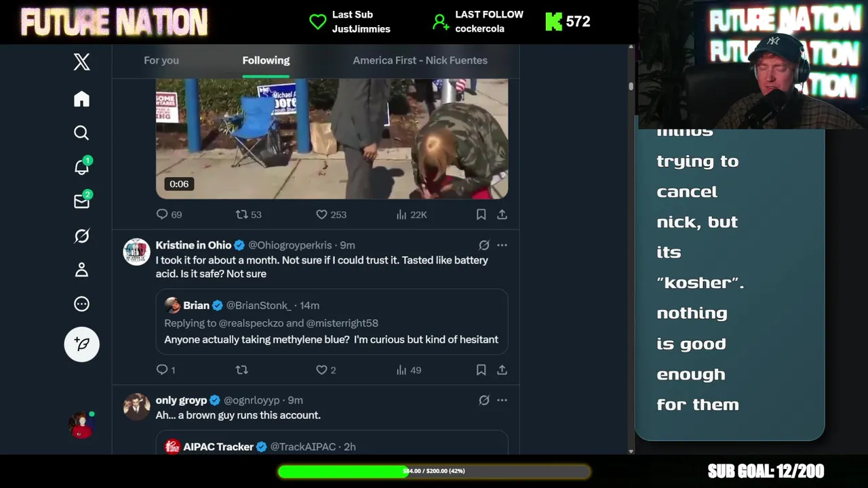
Task: Open @Ohiogroyperkris handle link
Action: (290, 245)
